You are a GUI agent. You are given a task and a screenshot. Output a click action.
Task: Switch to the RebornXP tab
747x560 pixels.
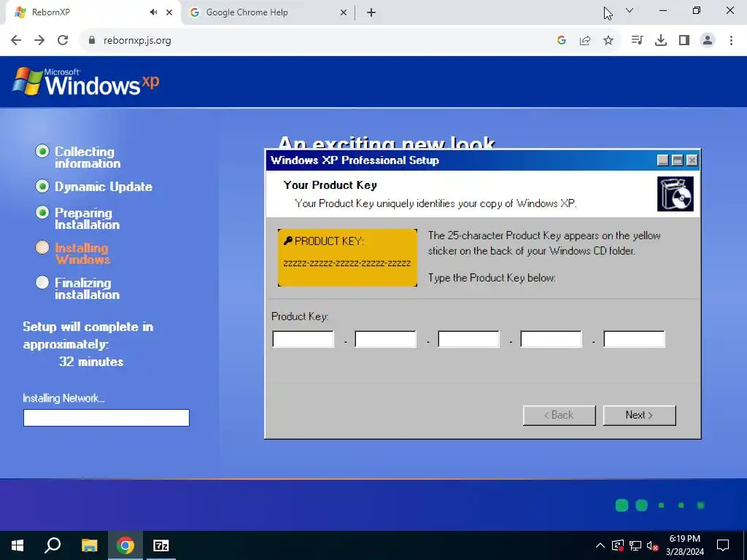(x=90, y=12)
